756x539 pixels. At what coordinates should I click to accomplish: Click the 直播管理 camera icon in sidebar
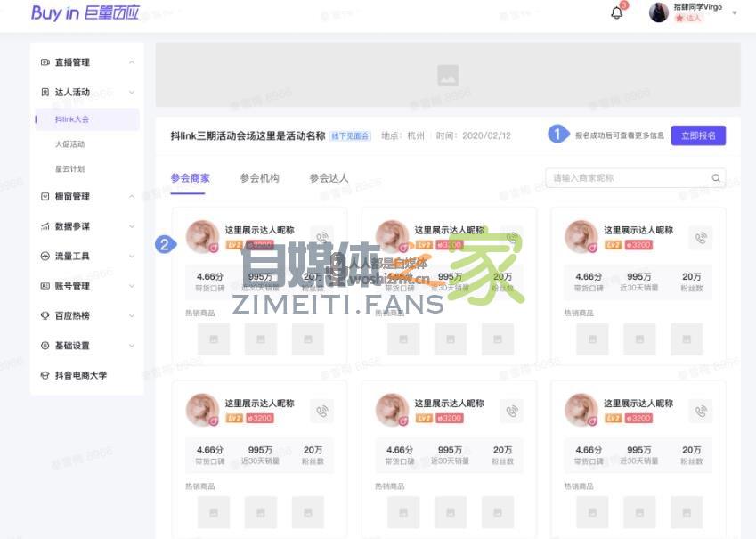45,62
